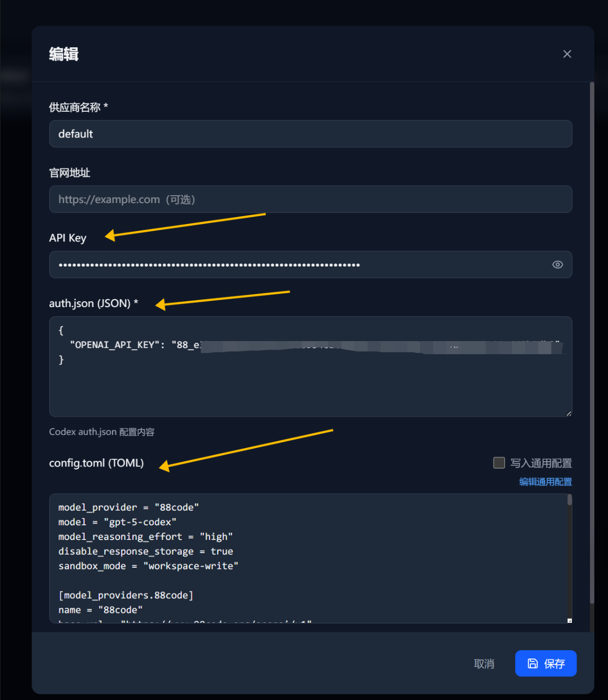
Task: Place cursor on the model_provider line
Action: (x=129, y=507)
